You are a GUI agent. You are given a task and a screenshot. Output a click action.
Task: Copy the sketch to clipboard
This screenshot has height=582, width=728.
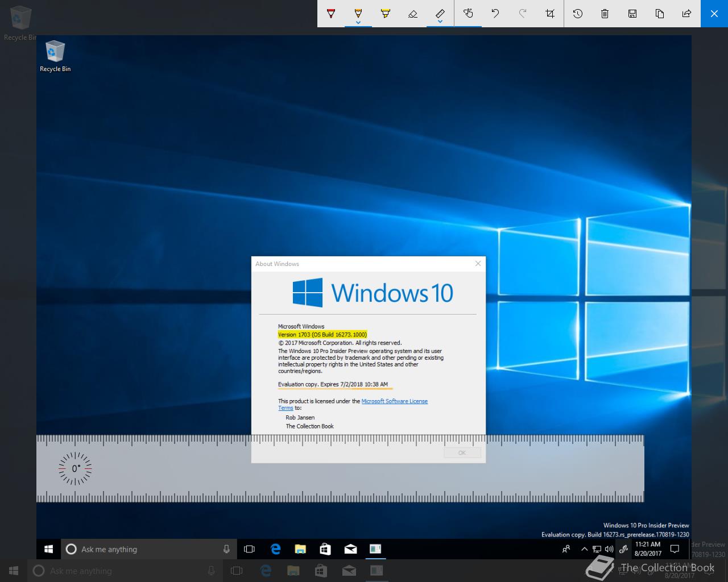(660, 13)
